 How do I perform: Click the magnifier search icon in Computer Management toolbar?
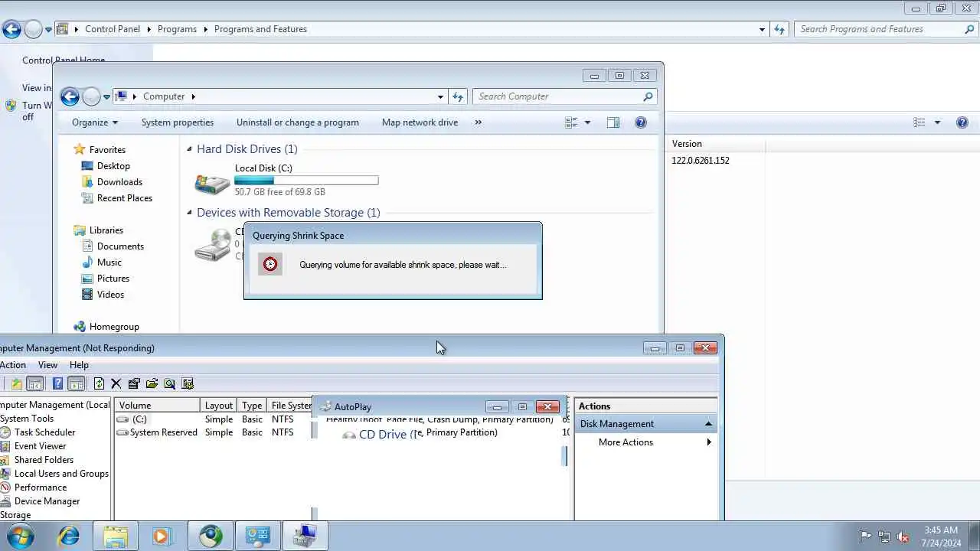pyautogui.click(x=169, y=383)
